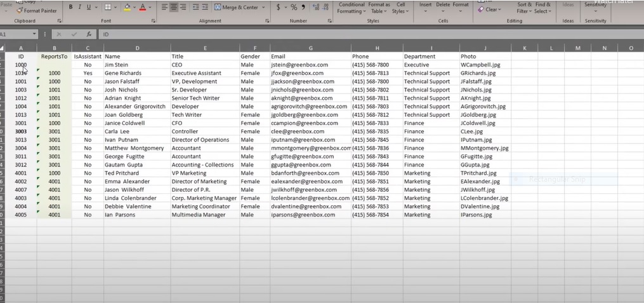The height and width of the screenshot is (303, 644).
Task: Click ReportsTo header cell
Action: [54, 57]
